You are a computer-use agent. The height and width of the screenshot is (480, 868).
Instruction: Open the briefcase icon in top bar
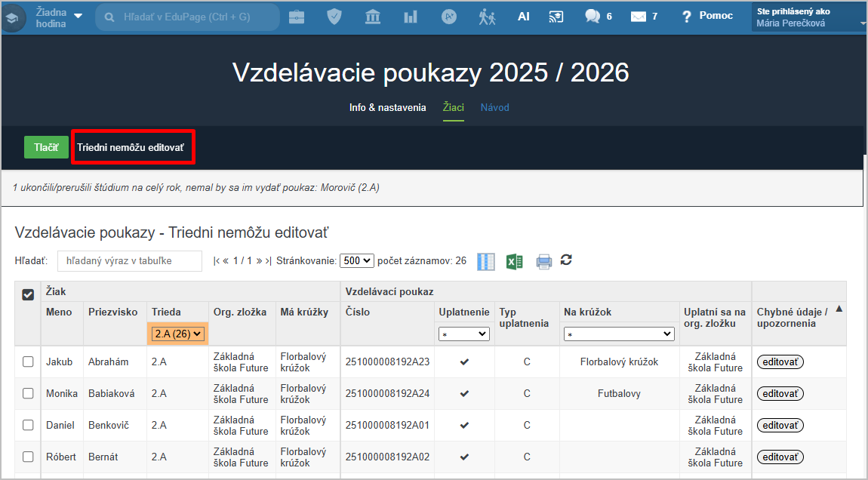(x=297, y=16)
